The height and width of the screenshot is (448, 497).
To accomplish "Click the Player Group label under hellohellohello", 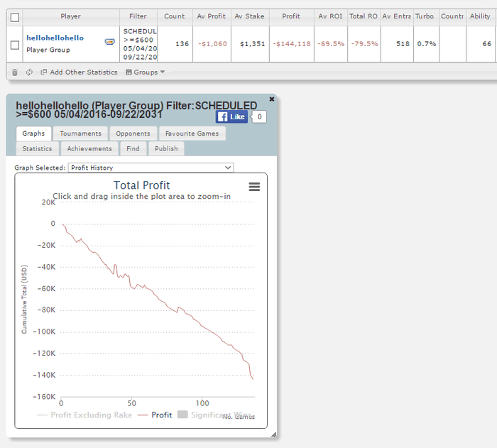I will click(x=48, y=50).
